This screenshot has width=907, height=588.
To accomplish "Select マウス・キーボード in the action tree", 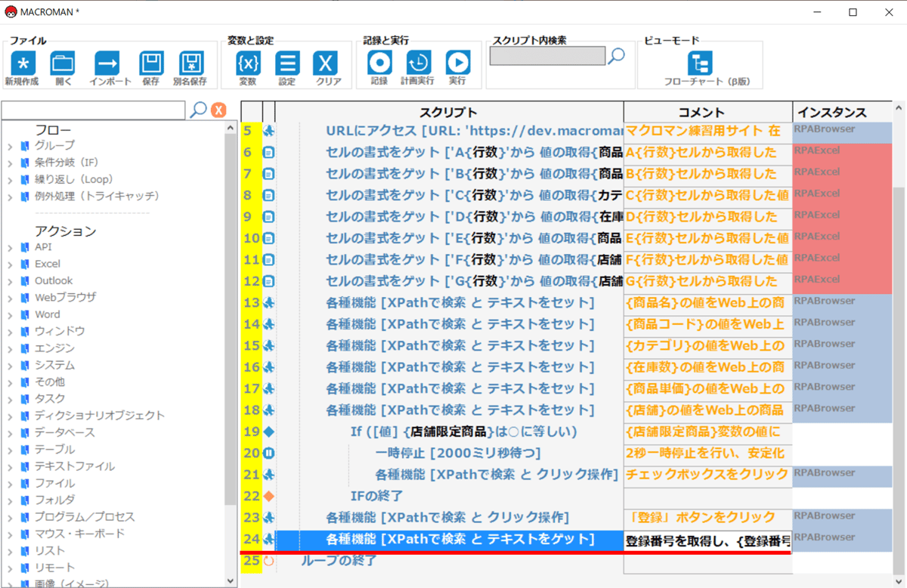I will tap(79, 534).
